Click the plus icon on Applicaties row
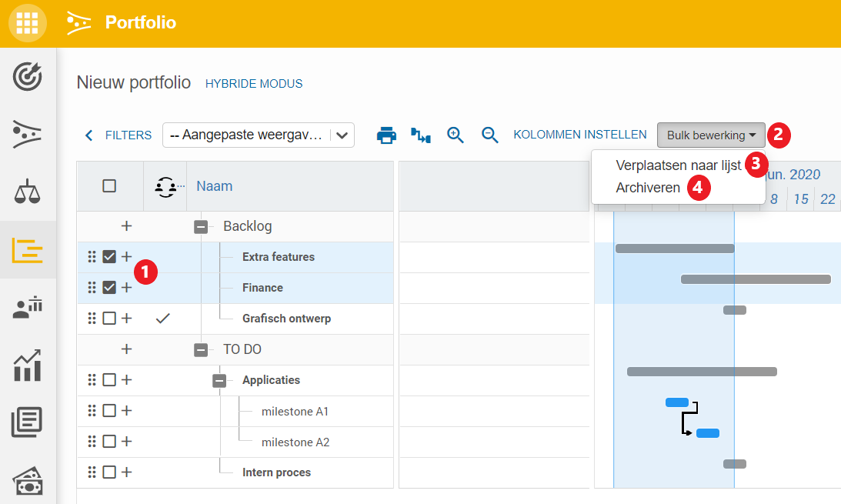Screen dimensions: 841x504 tap(127, 380)
